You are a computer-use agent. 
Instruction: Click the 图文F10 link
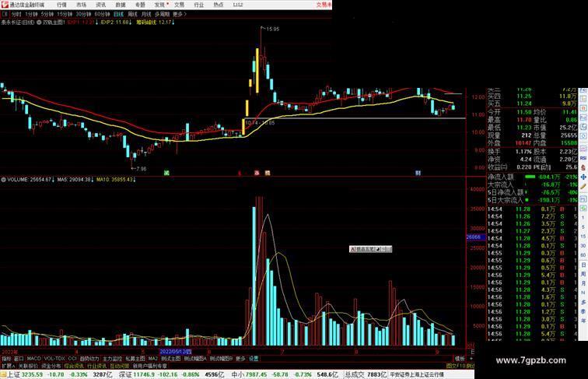(456, 366)
